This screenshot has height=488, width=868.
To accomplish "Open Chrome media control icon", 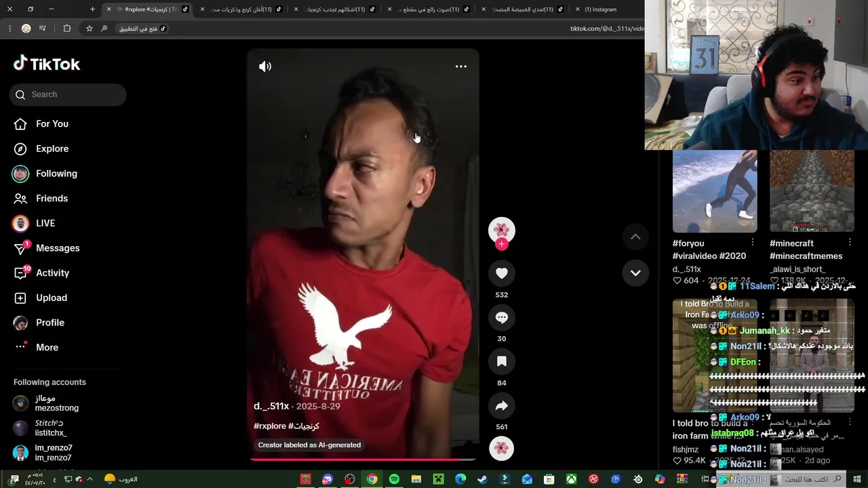I will tap(43, 28).
